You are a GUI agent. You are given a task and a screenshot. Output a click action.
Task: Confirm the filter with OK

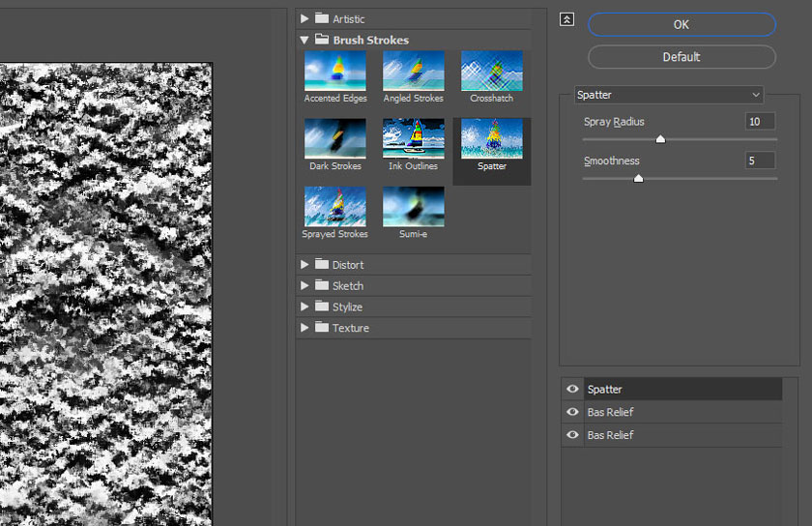tap(681, 24)
